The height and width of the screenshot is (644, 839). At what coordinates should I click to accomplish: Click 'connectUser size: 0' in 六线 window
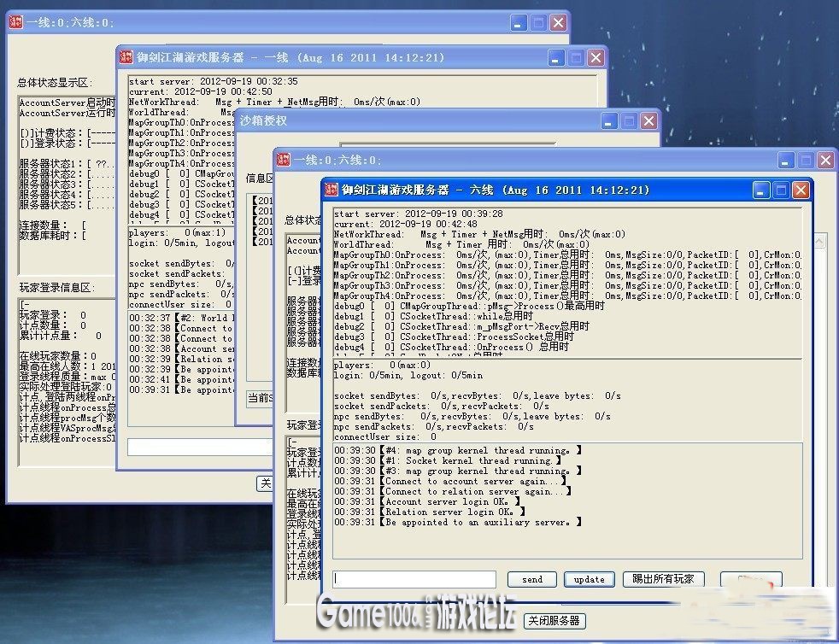tap(385, 436)
